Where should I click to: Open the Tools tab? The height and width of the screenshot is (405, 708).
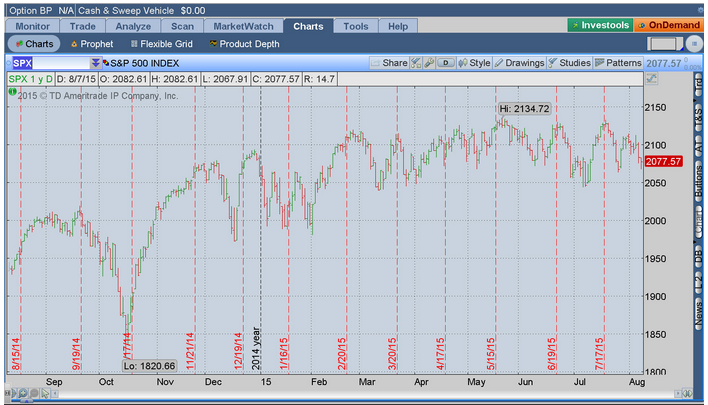pyautogui.click(x=356, y=26)
